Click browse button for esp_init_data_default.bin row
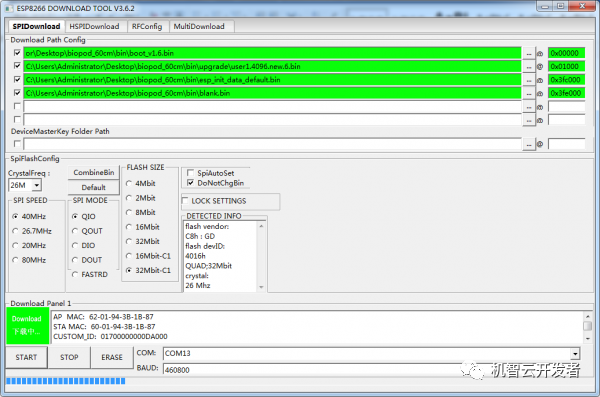Viewport: 600px width, 397px height. (528, 80)
